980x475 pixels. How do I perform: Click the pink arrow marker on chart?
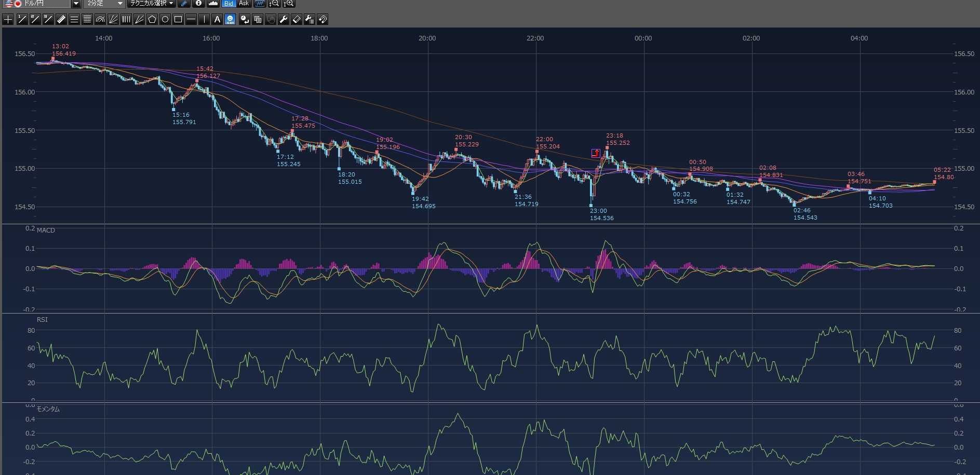(596, 153)
